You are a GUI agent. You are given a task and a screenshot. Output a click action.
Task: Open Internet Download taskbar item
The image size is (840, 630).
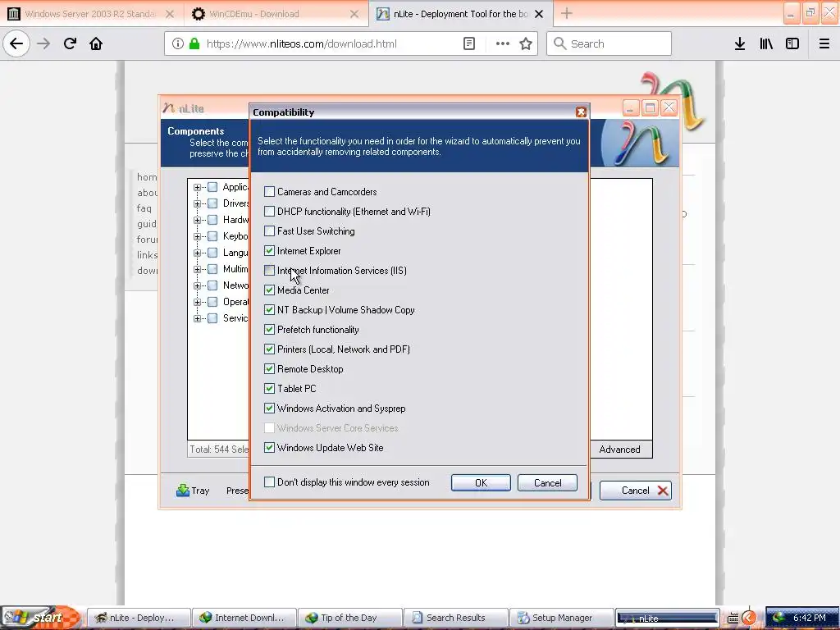coord(243,618)
